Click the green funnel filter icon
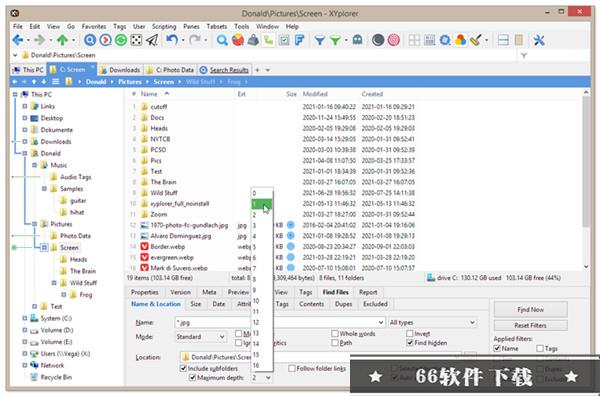The width and height of the screenshot is (600, 396). [x=335, y=40]
